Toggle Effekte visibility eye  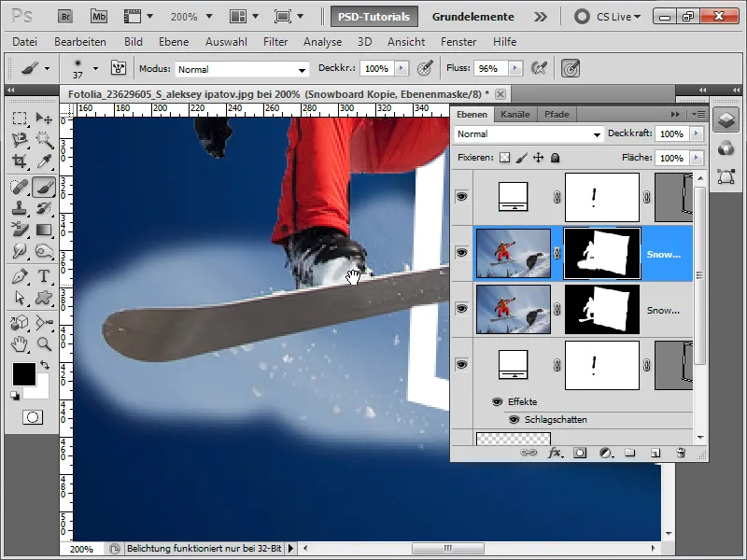click(x=497, y=402)
